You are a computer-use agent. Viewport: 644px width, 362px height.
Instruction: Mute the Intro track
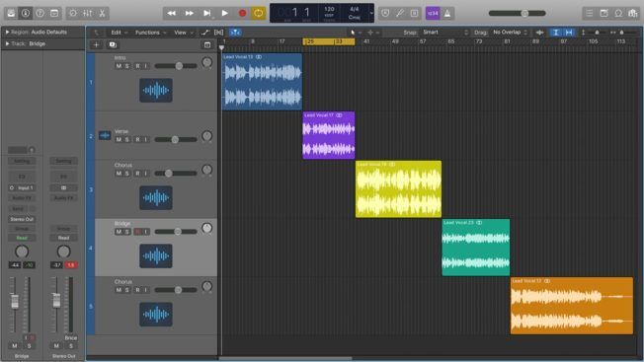point(119,66)
